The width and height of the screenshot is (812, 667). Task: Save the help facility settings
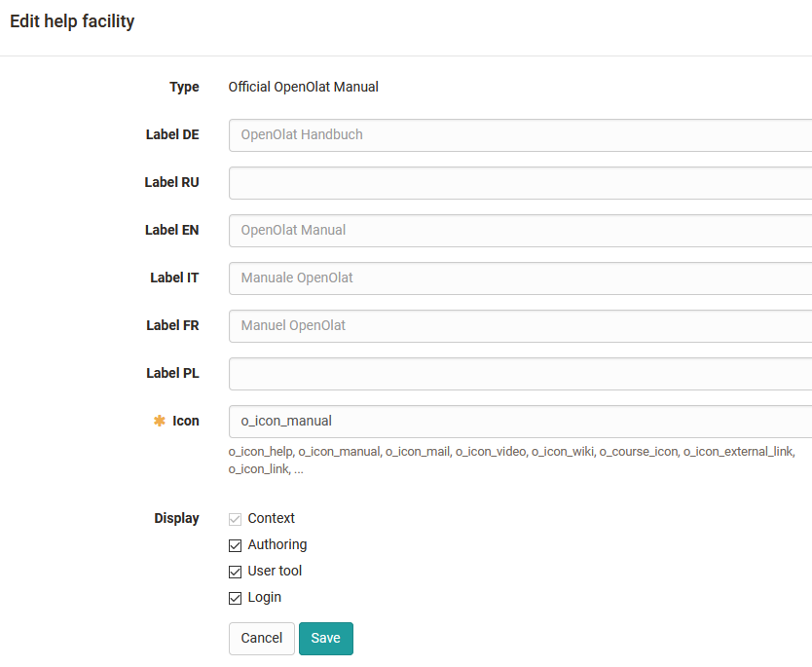pos(326,639)
